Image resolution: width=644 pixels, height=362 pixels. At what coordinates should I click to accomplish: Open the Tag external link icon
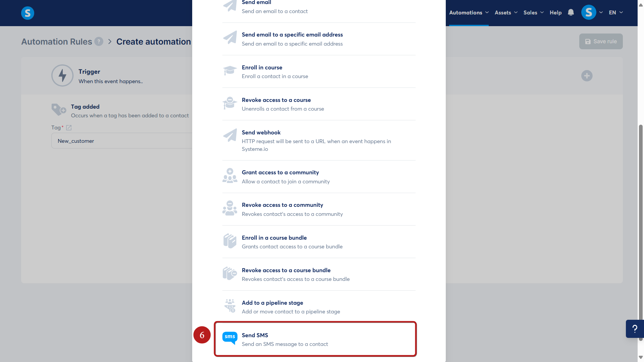click(x=69, y=128)
